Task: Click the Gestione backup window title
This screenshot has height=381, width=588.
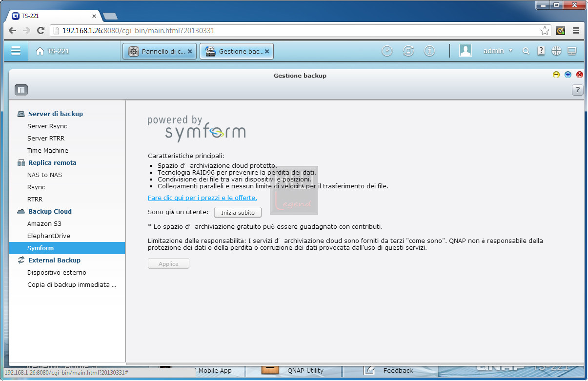Action: coord(300,76)
